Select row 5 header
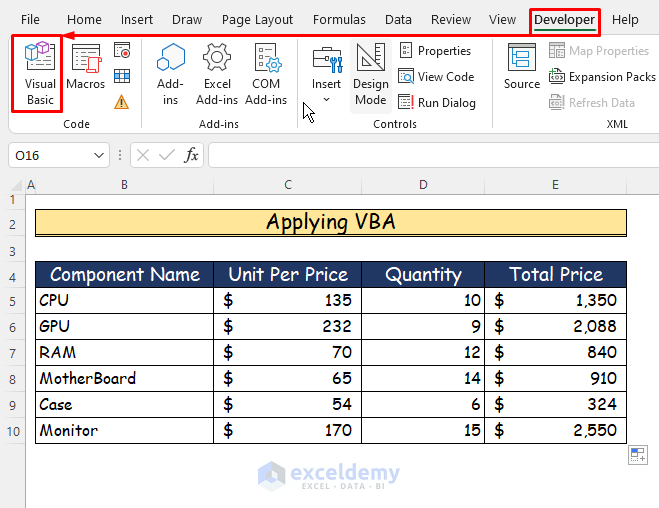The width and height of the screenshot is (659, 508). point(13,301)
